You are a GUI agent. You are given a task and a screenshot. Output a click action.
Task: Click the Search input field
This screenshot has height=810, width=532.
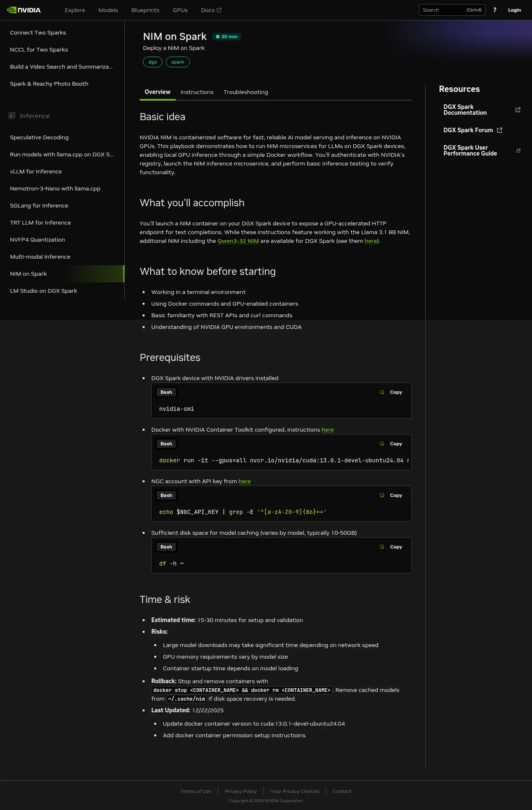tap(452, 10)
